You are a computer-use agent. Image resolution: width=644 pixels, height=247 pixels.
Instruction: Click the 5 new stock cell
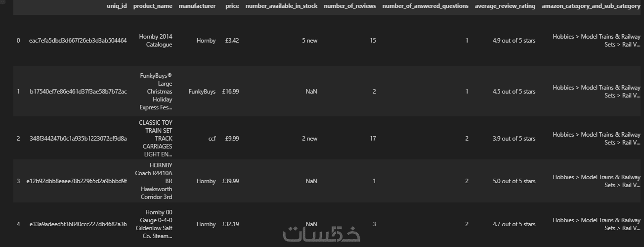click(310, 41)
